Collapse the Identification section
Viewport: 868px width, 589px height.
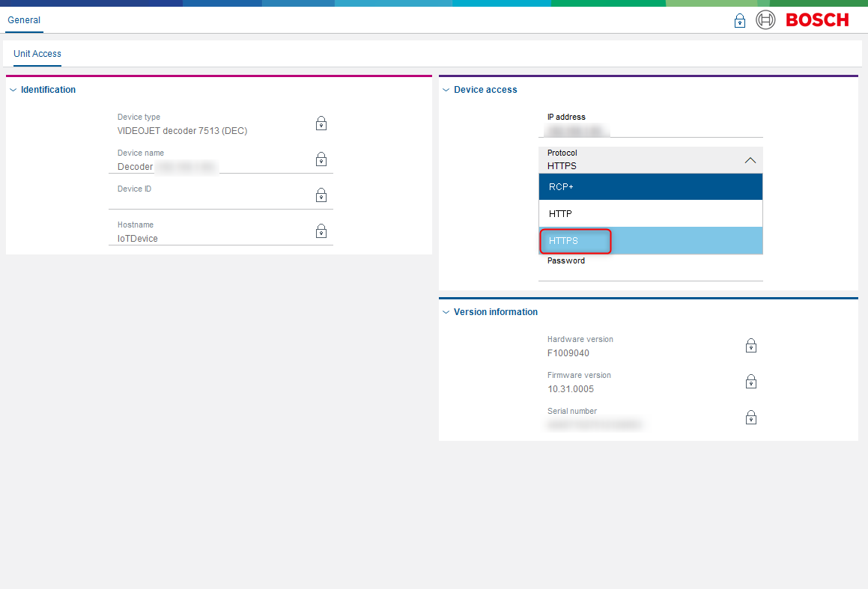13,90
